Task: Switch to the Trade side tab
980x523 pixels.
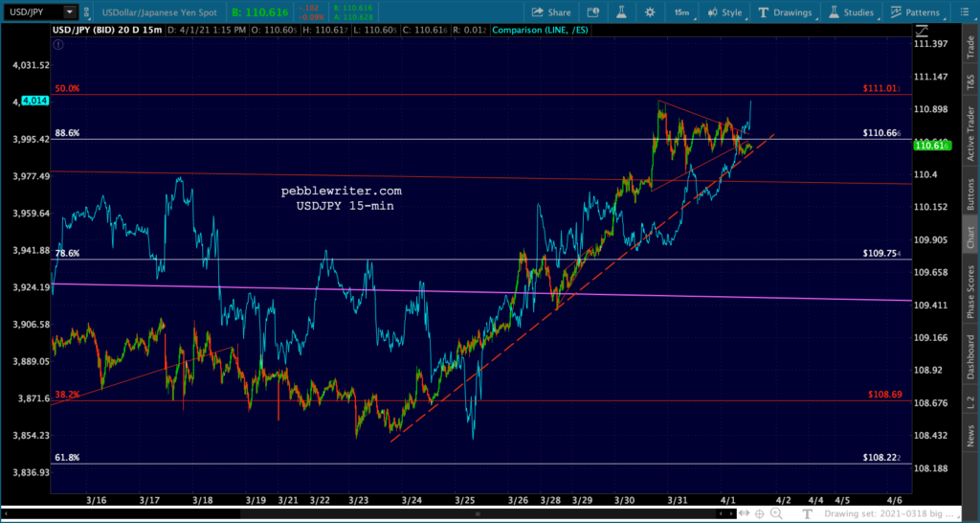Action: pos(970,48)
